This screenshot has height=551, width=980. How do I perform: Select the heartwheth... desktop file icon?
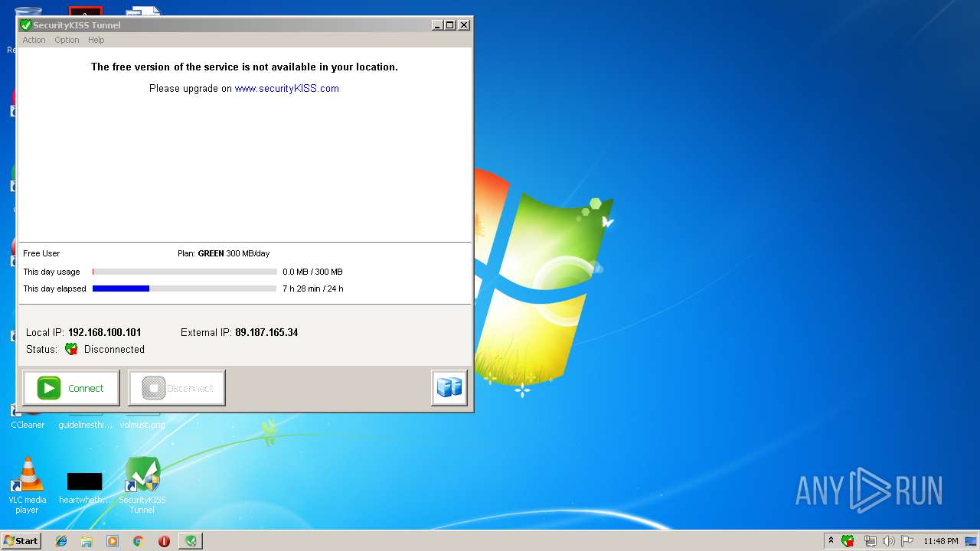point(84,481)
